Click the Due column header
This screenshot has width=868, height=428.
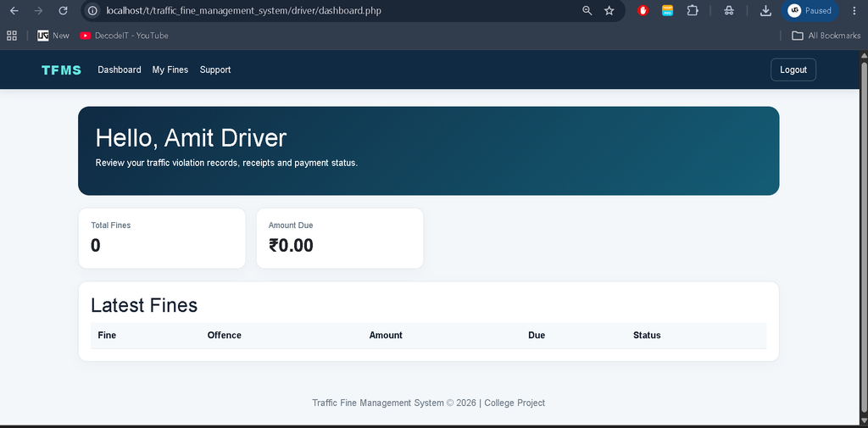click(537, 335)
